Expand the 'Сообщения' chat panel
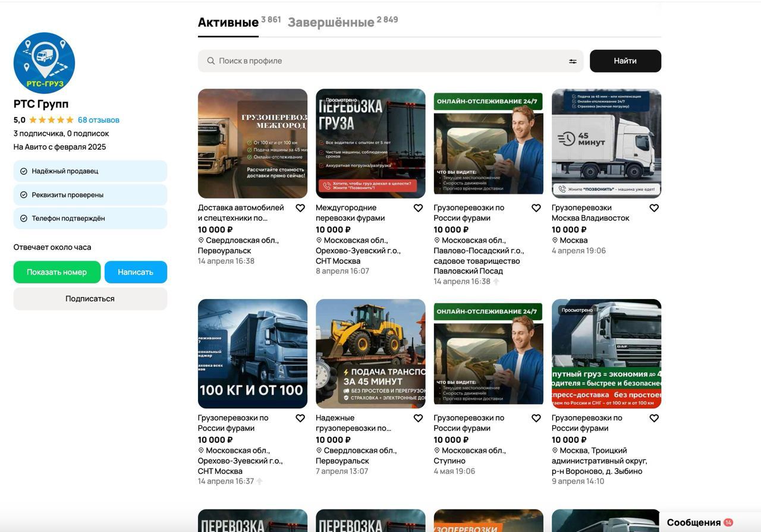 pos(693,522)
